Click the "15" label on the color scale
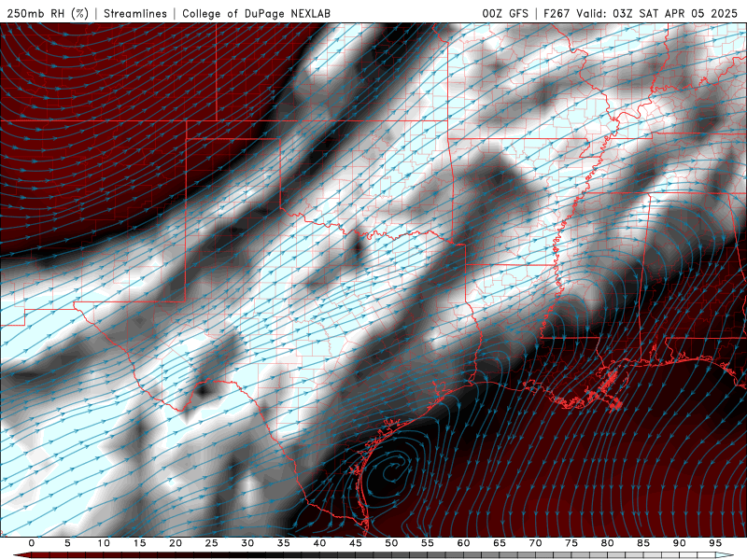Image resolution: width=747 pixels, height=560 pixels. pos(139,543)
